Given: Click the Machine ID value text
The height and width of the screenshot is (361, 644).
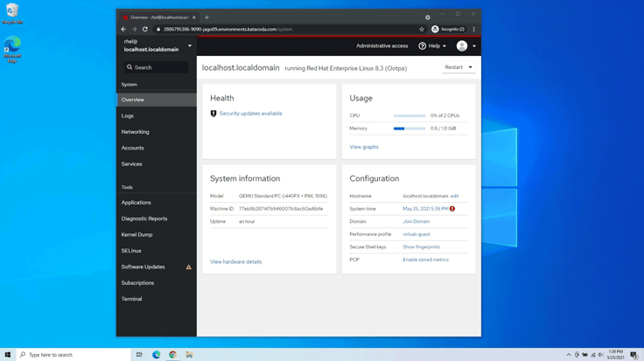Looking at the screenshot, I should pos(281,209).
